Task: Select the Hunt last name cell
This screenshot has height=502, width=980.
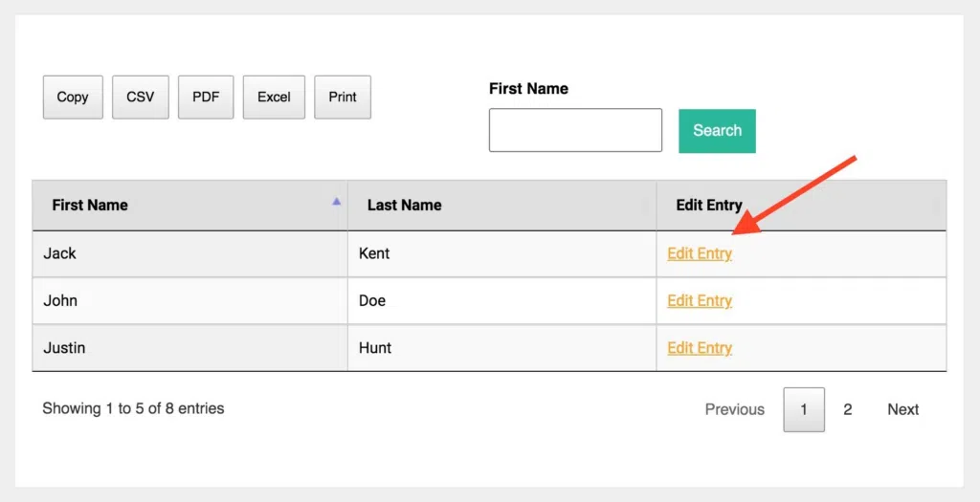Action: point(501,348)
